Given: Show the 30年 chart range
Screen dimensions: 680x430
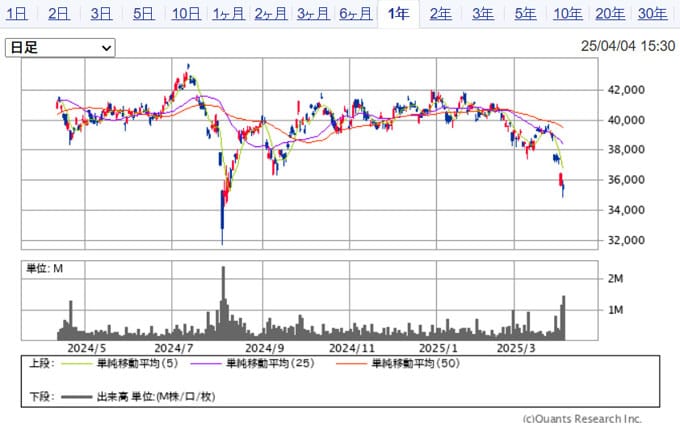Looking at the screenshot, I should (653, 14).
